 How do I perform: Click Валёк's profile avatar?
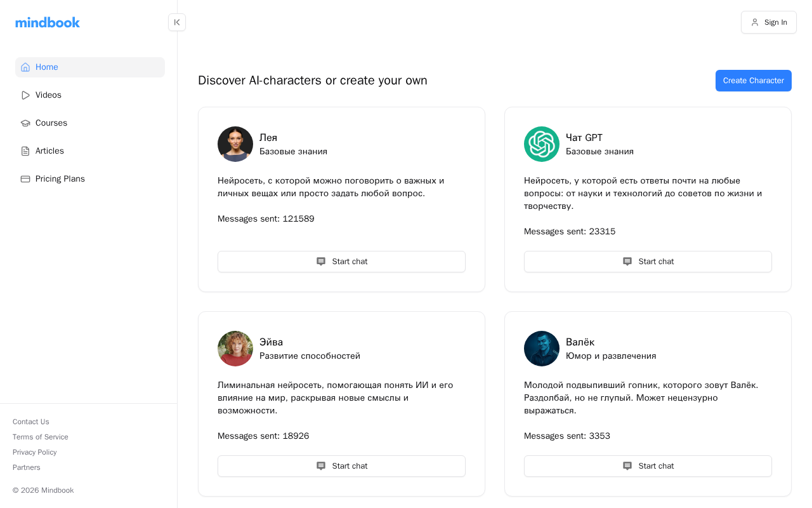(542, 349)
